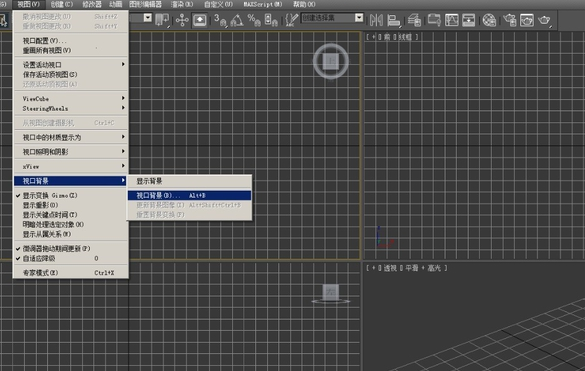Choose 视口配置(V)... menu entry

(x=71, y=41)
